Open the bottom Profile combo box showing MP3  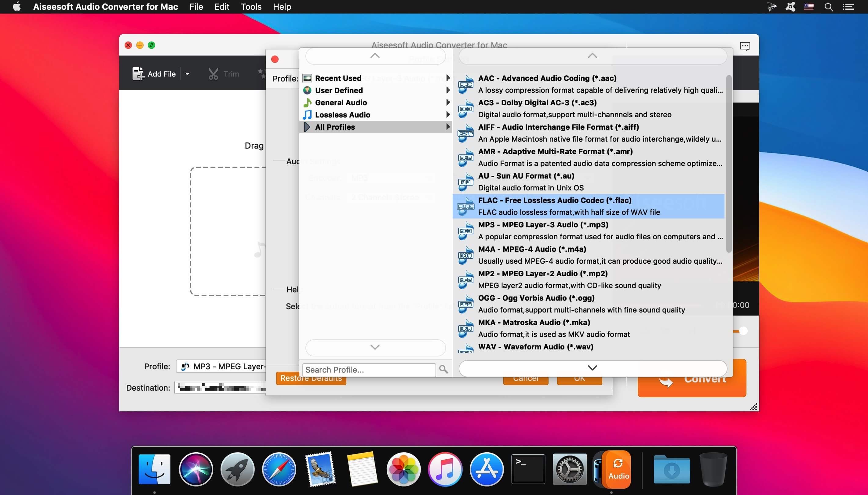point(221,366)
